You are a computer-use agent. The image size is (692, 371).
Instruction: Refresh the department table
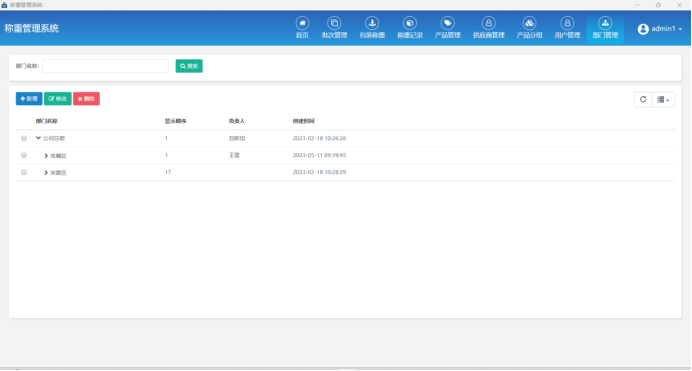643,100
